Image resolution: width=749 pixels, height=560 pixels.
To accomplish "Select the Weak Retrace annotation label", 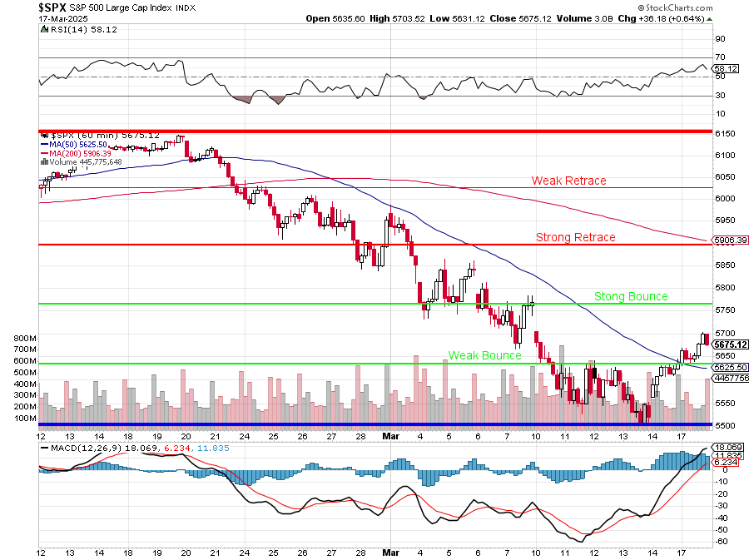I will pyautogui.click(x=568, y=181).
